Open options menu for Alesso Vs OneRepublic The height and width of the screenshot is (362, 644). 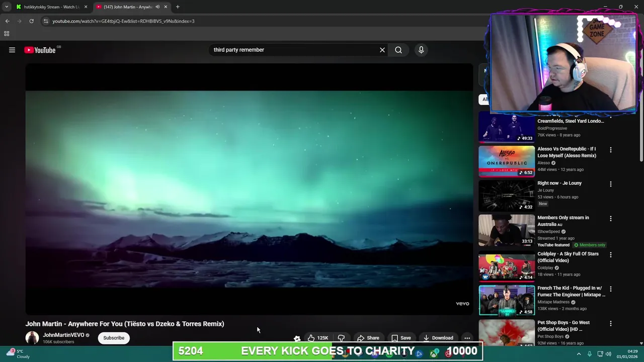click(x=610, y=150)
